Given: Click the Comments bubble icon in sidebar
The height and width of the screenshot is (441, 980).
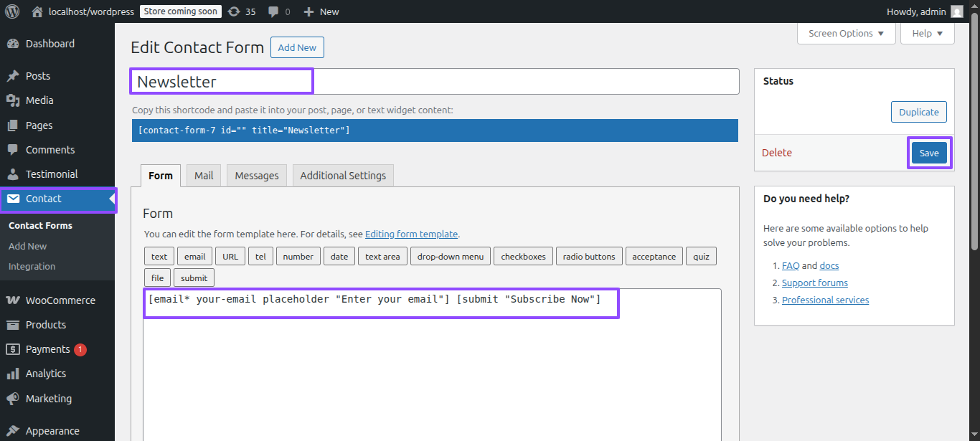Looking at the screenshot, I should coord(13,150).
